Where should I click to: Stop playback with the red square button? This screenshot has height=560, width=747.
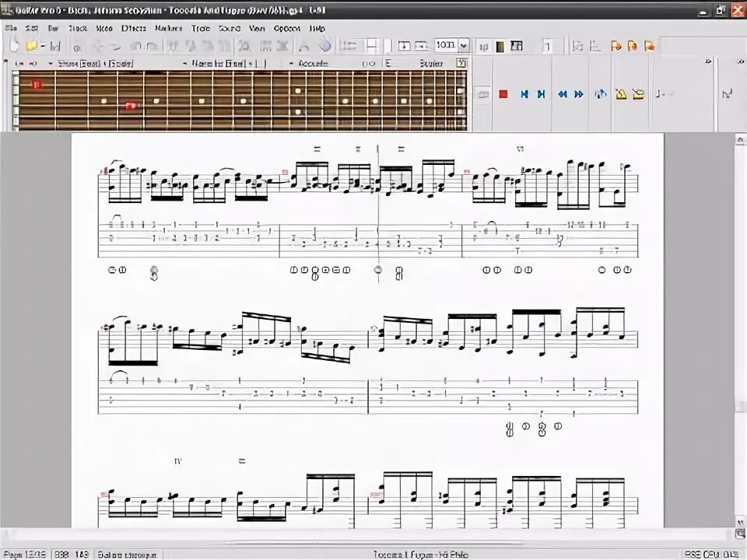[x=503, y=94]
